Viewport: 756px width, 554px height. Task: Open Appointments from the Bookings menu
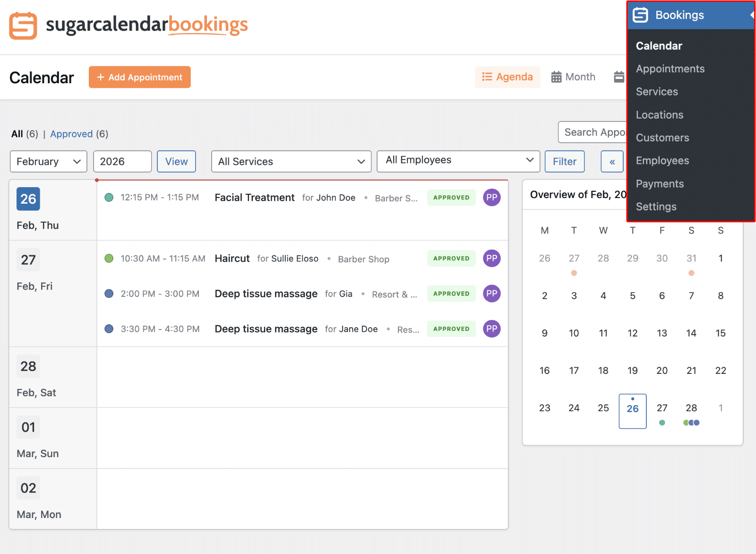coord(670,69)
